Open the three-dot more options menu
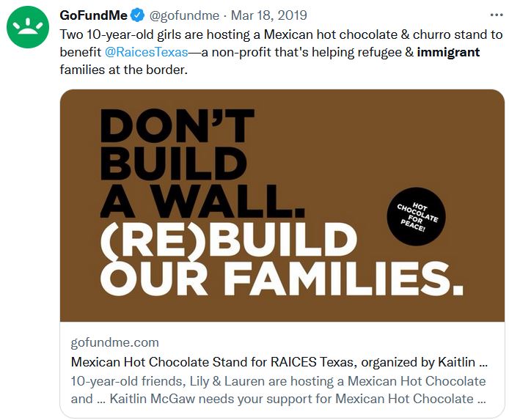Image resolution: width=509 pixels, height=420 pixels. point(497,15)
